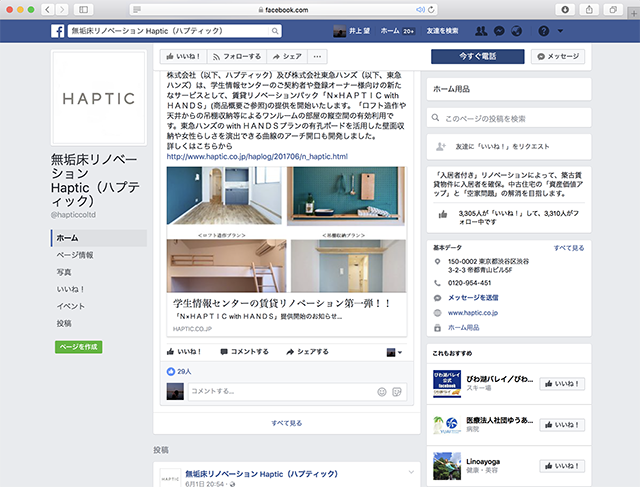This screenshot has width=640, height=487.
Task: Click すべて見る below the post
Action: pyautogui.click(x=287, y=423)
